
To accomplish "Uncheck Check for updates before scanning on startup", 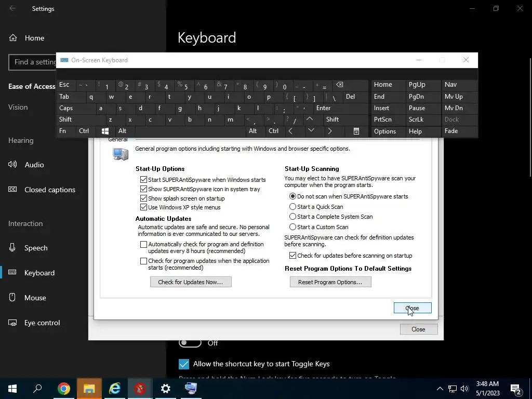I will coord(292,256).
